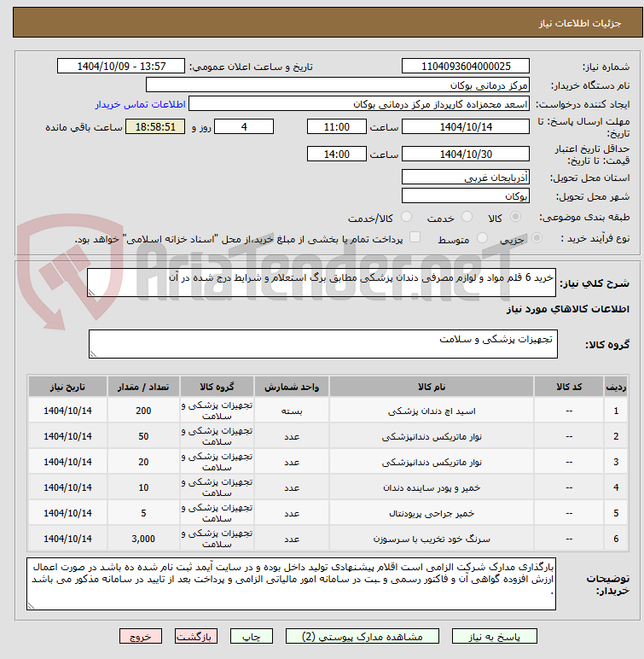The image size is (644, 659).
Task: Click the price validity date 1404/10/30 field
Action: tap(466, 154)
